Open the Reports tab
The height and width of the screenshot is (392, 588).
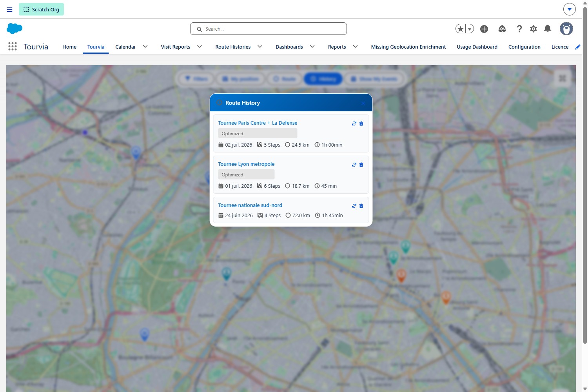[337, 47]
